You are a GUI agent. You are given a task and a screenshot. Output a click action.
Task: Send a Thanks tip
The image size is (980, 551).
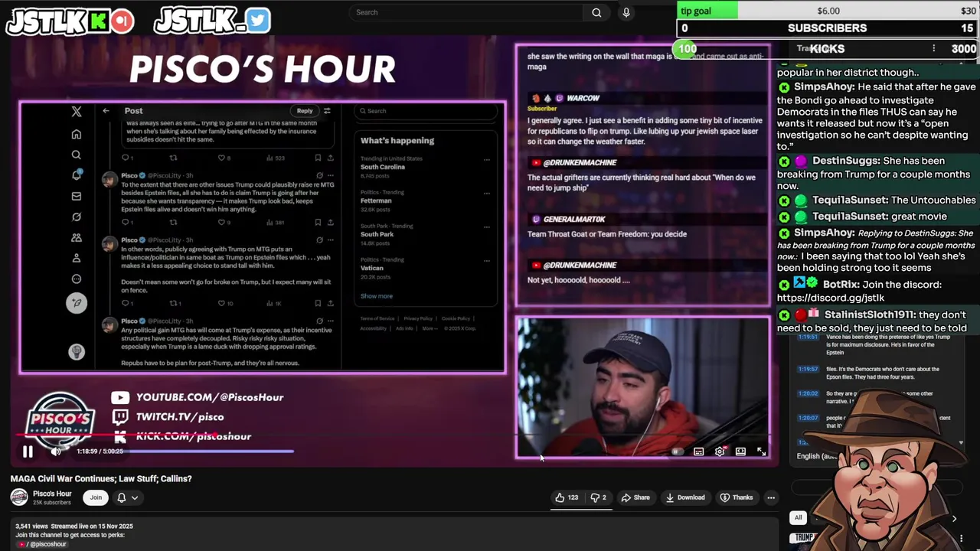[737, 497]
